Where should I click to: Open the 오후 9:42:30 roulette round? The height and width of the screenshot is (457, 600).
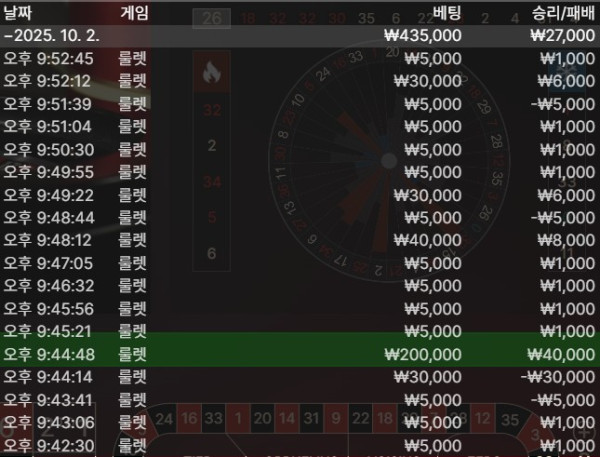point(300,446)
